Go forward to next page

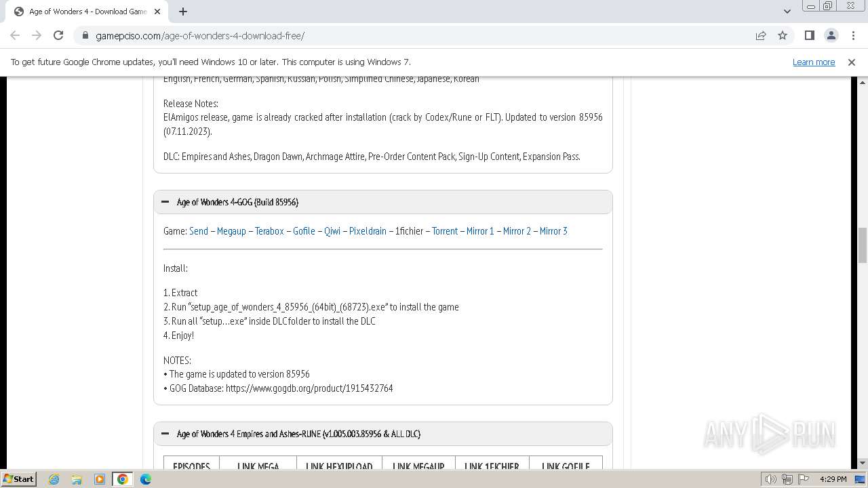(37, 35)
